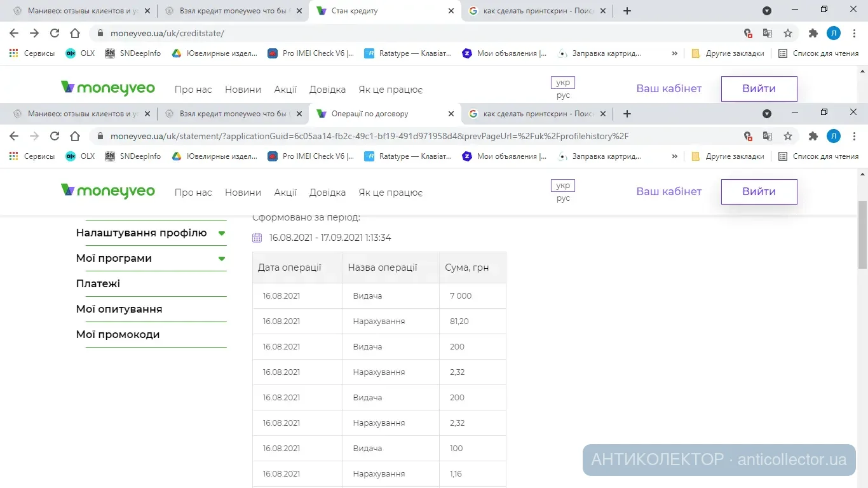Show more bookmarks chevron in Операції по договору window
Image resolution: width=868 pixels, height=488 pixels.
coord(675,156)
